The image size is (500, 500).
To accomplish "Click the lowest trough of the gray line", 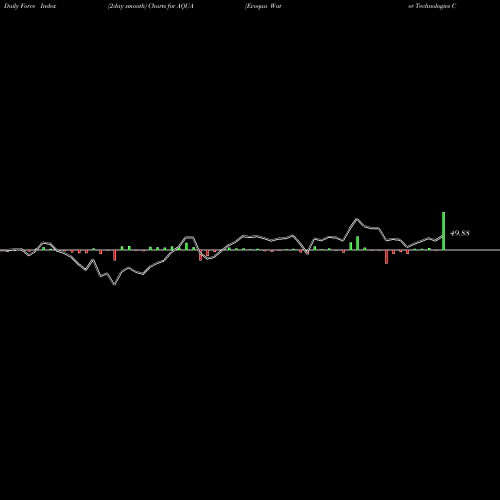I will pyautogui.click(x=114, y=284).
